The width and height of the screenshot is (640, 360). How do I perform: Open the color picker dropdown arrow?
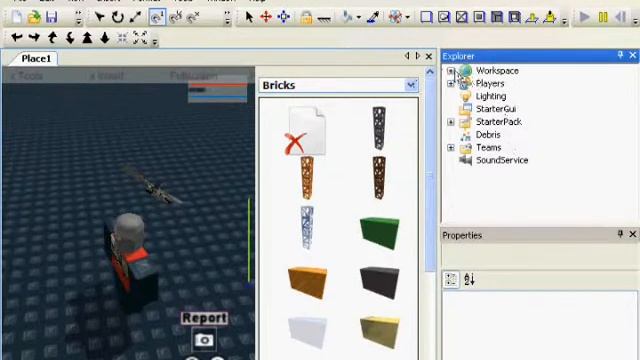coord(407,18)
